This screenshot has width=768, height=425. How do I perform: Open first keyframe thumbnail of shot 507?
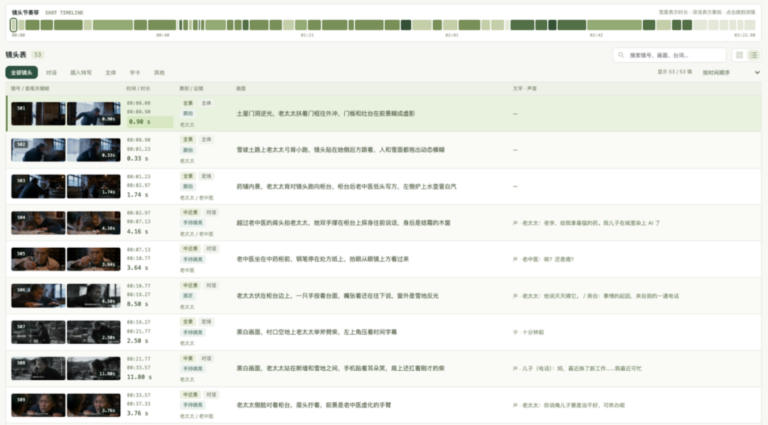click(38, 332)
